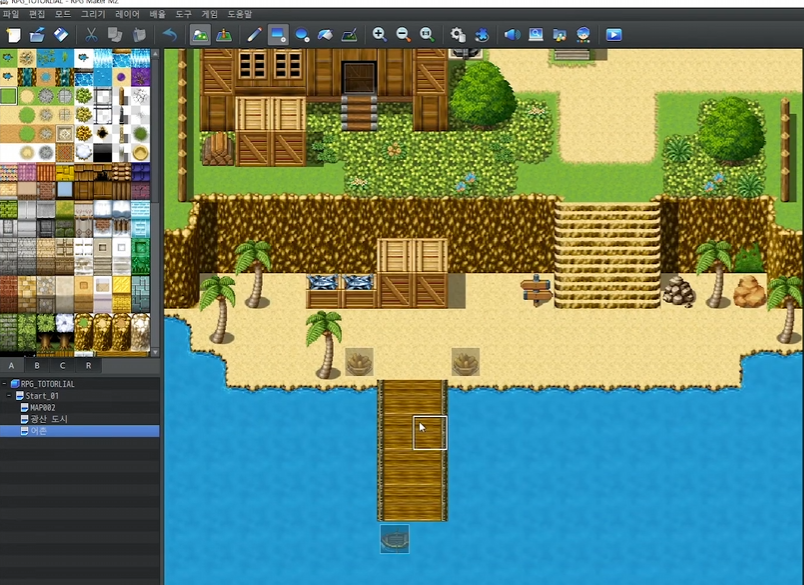Click tileset palette scrollbar up arrow
Screen dimensions: 804x585
[x=155, y=53]
